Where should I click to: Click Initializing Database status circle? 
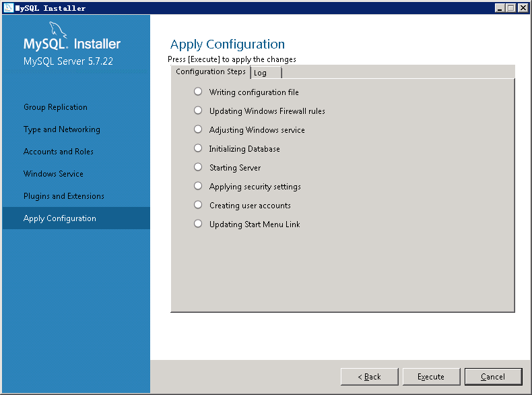[198, 148]
